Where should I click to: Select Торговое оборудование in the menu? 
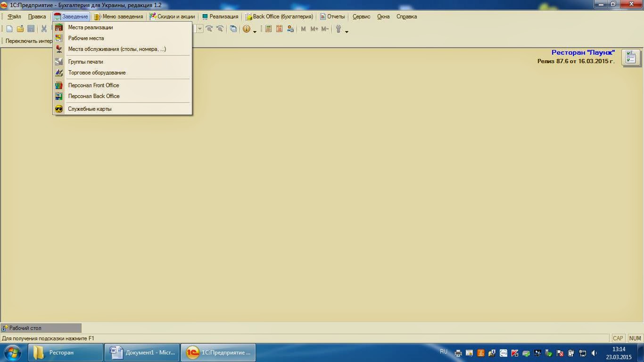point(123,73)
